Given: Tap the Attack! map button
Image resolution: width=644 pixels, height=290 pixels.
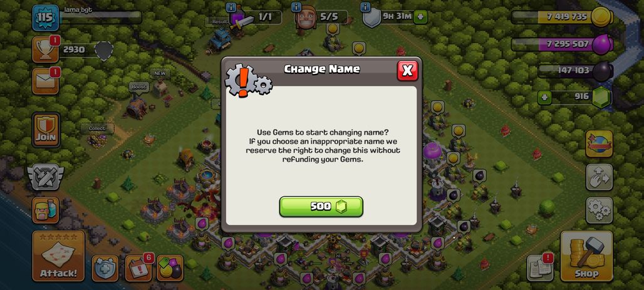Looking at the screenshot, I should coord(58,256).
